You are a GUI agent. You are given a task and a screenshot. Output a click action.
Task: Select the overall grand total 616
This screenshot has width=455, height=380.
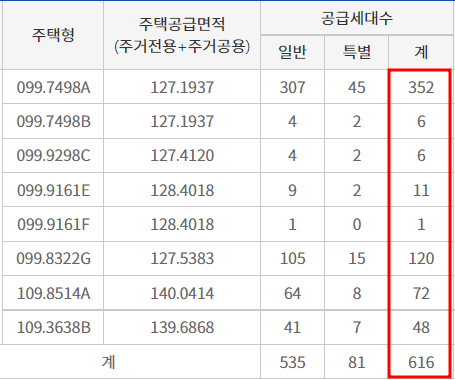click(421, 362)
